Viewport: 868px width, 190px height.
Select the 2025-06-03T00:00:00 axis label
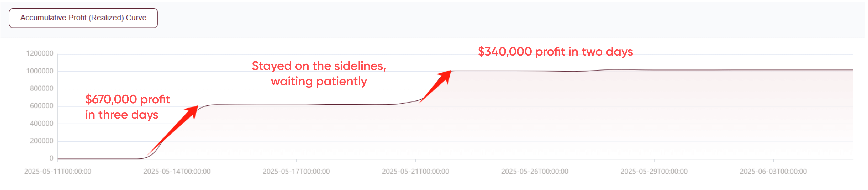pos(773,171)
